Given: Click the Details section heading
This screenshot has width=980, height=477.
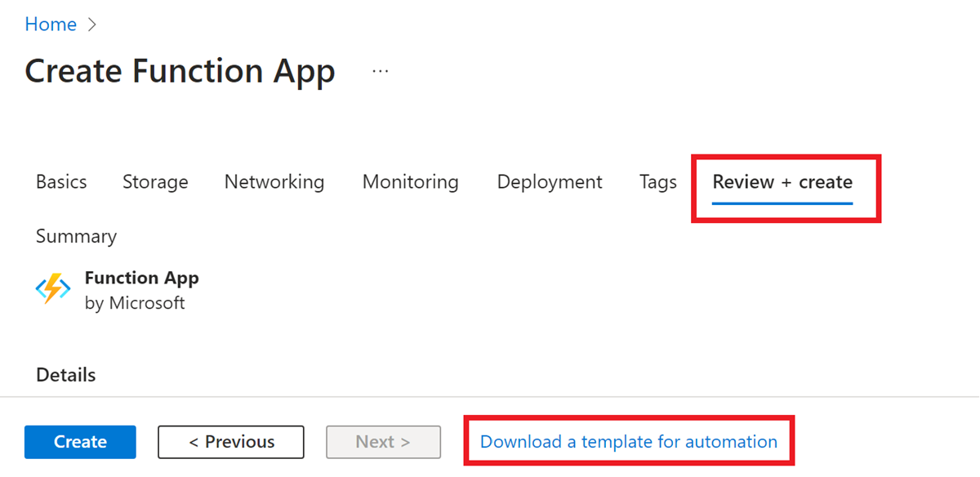Looking at the screenshot, I should click(x=65, y=374).
